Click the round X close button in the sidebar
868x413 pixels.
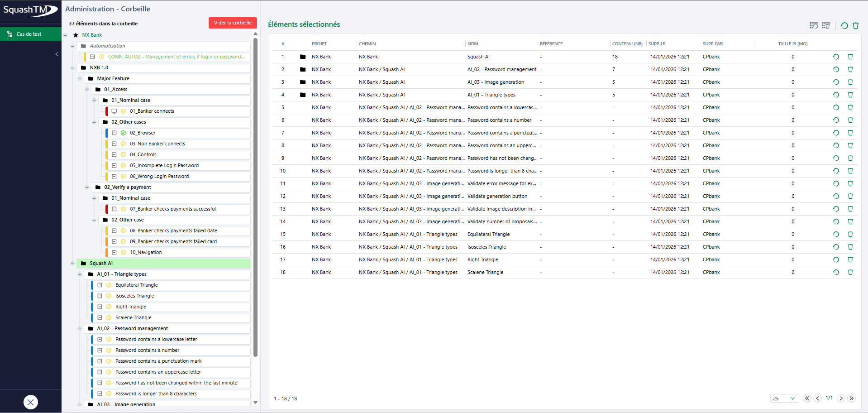pos(31,402)
